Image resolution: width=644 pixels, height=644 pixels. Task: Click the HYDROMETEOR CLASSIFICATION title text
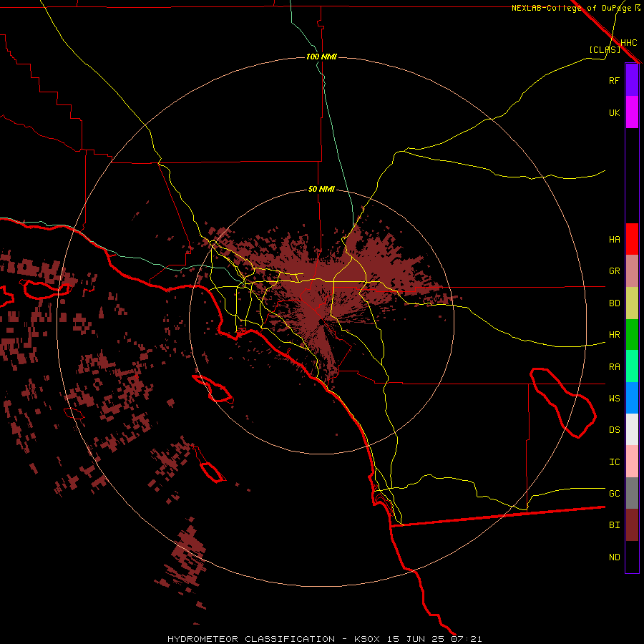pos(251,639)
